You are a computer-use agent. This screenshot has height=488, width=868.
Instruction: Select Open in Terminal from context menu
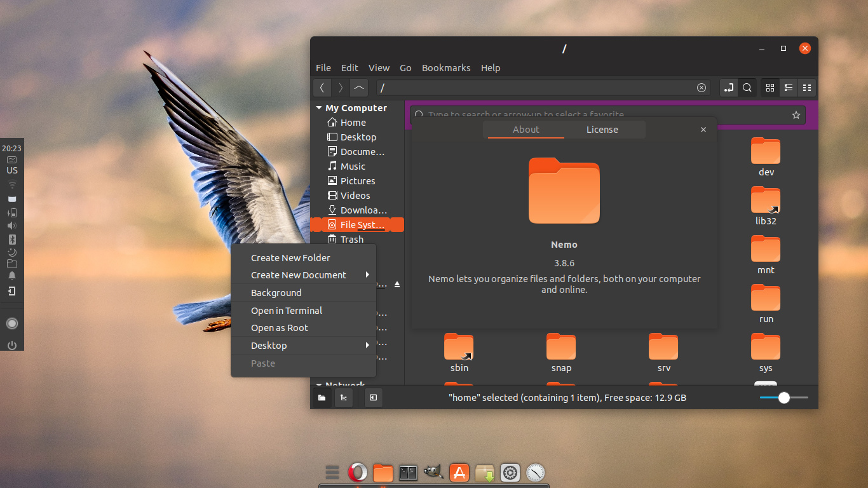click(287, 311)
